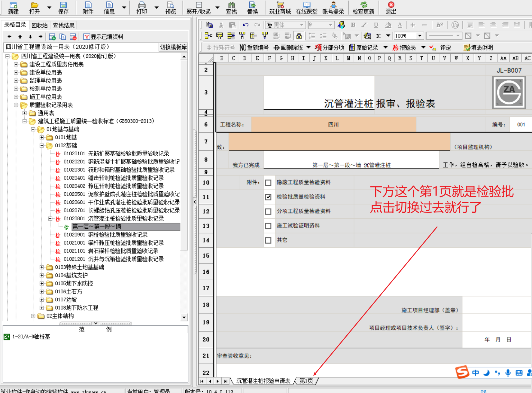Viewport: 532px width, 393px height.
Task: Toggle 显示已填资料 filter
Action: pos(103,37)
